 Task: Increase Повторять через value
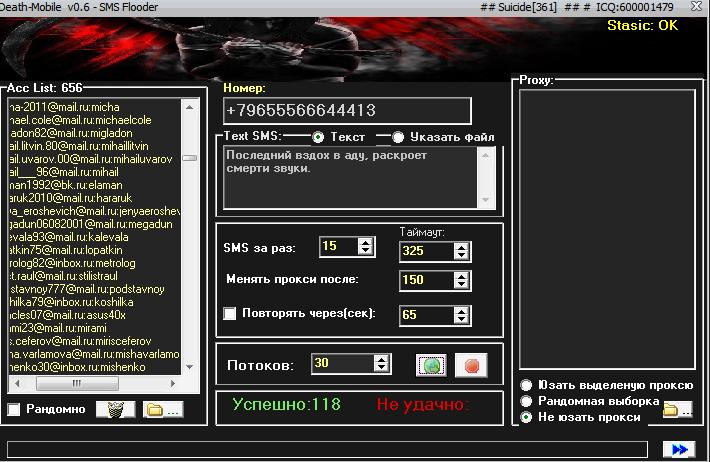click(461, 311)
